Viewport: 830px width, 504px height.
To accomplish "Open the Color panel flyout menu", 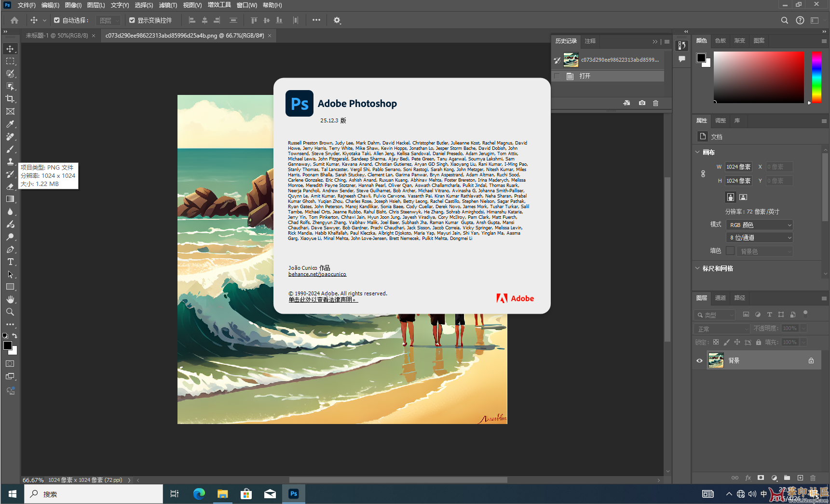I will tap(824, 41).
